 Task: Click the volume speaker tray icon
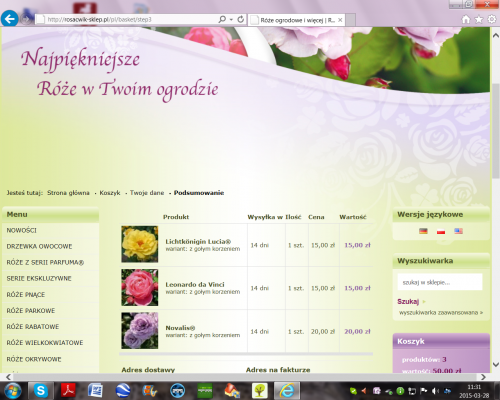435,391
